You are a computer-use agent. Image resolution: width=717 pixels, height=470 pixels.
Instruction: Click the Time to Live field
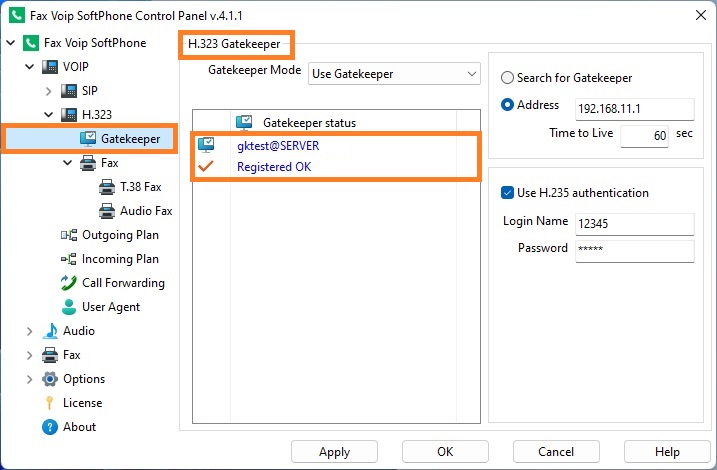(644, 135)
